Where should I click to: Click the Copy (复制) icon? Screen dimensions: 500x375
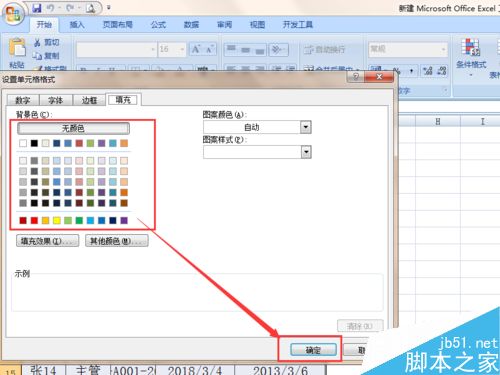click(37, 56)
